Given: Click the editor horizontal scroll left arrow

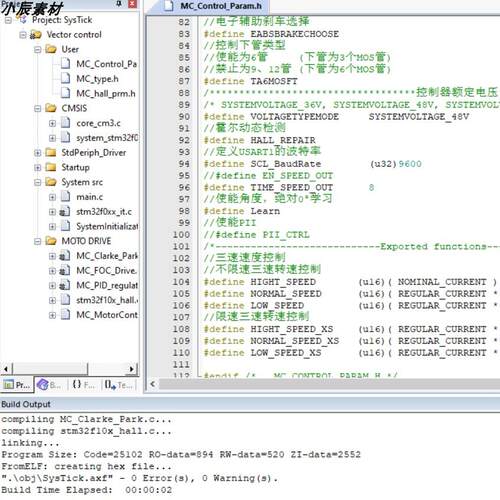Looking at the screenshot, I should 153,384.
